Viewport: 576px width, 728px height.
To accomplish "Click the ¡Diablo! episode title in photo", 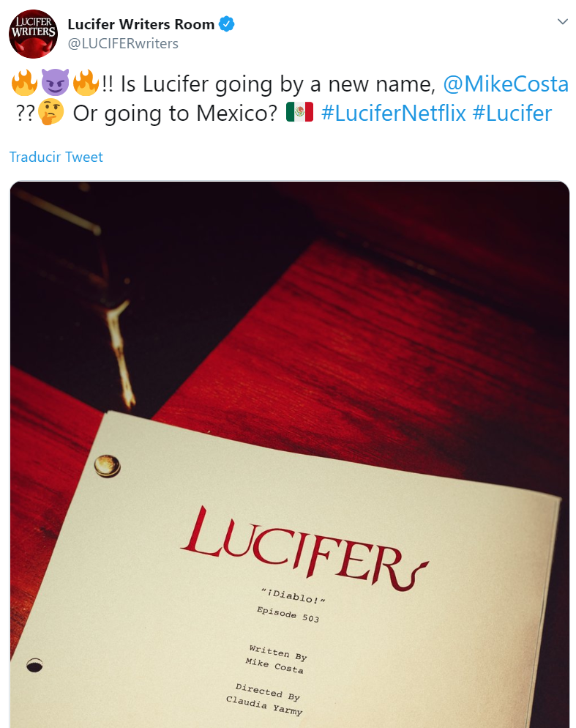I will click(x=293, y=595).
